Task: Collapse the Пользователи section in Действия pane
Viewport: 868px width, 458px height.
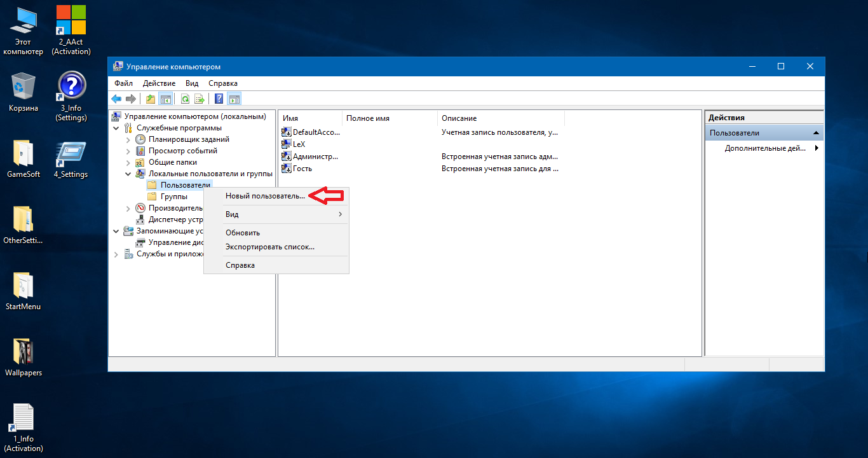Action: pyautogui.click(x=816, y=133)
